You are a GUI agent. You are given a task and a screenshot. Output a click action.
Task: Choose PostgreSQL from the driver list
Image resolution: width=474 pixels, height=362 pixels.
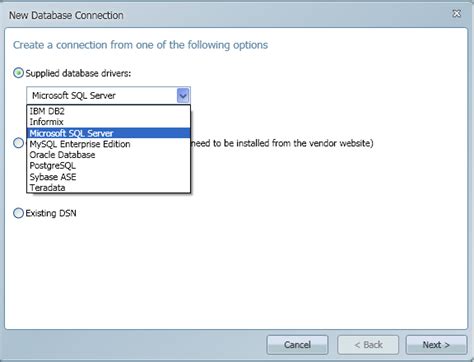pos(108,166)
